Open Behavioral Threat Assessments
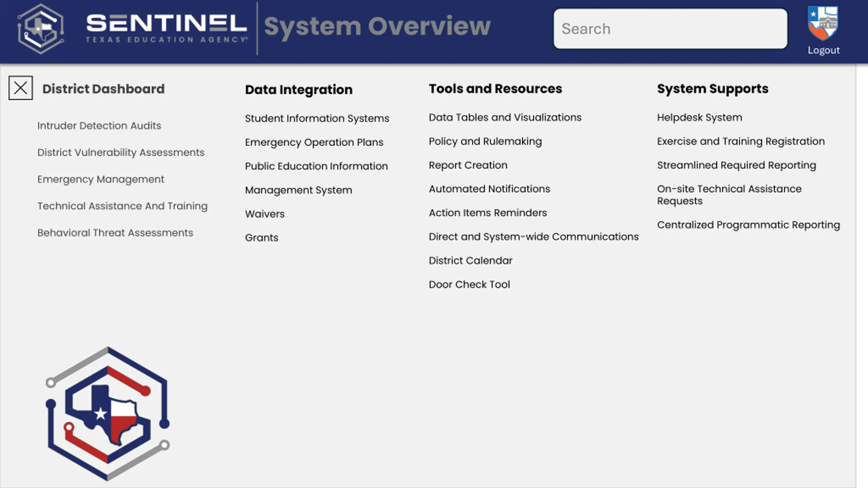 click(x=115, y=233)
